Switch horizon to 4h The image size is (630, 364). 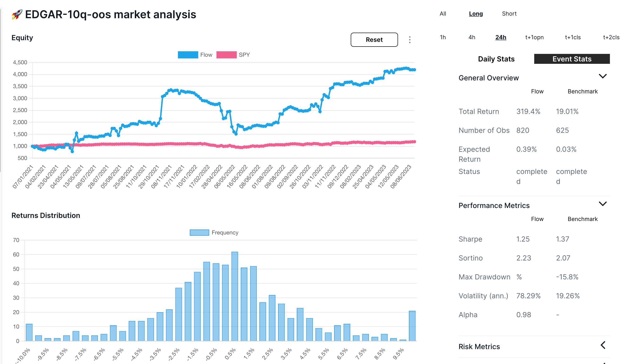click(x=472, y=37)
